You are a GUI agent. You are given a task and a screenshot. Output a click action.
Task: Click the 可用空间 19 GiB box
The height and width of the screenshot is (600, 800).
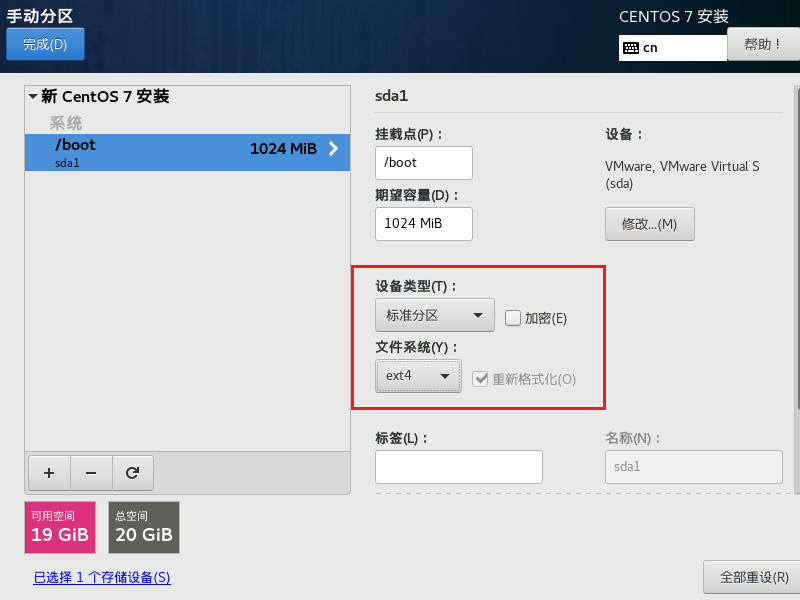coord(60,528)
